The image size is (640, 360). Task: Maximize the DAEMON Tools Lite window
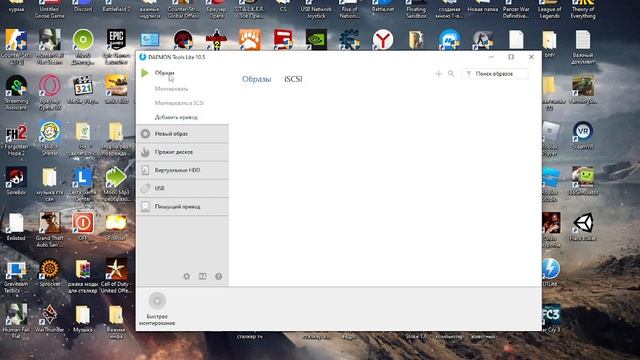pyautogui.click(x=511, y=57)
